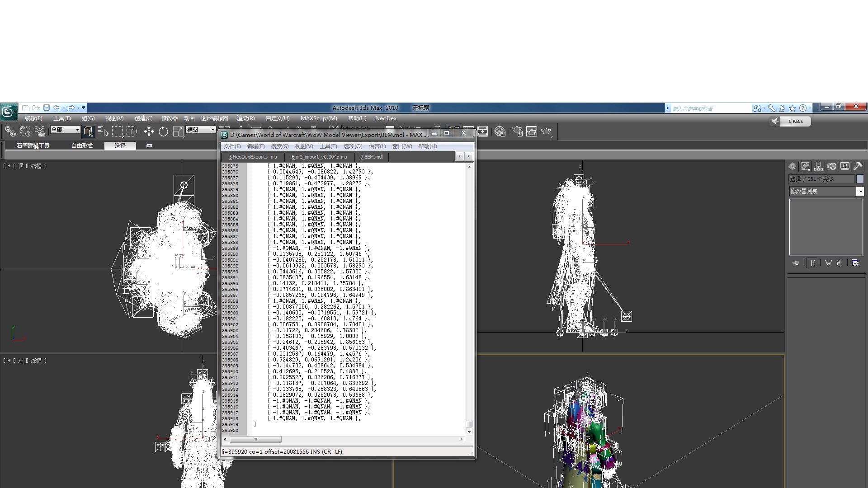
Task: Switch to the 自由形式 ribbon tab
Action: (x=82, y=146)
